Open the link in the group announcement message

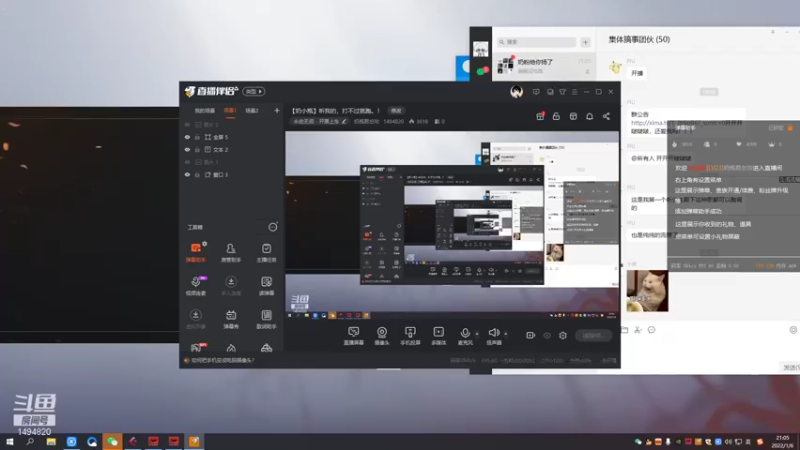tap(686, 123)
